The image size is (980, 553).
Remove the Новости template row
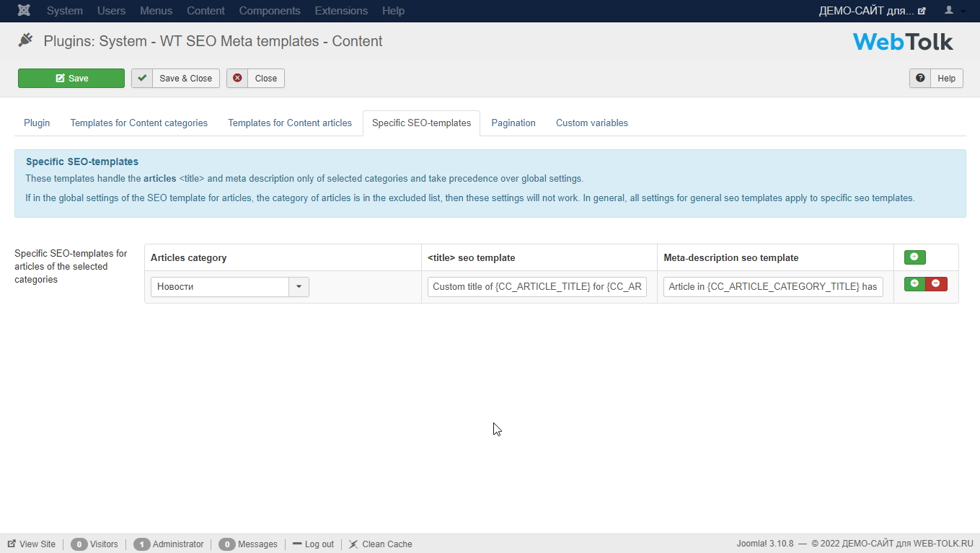(936, 284)
